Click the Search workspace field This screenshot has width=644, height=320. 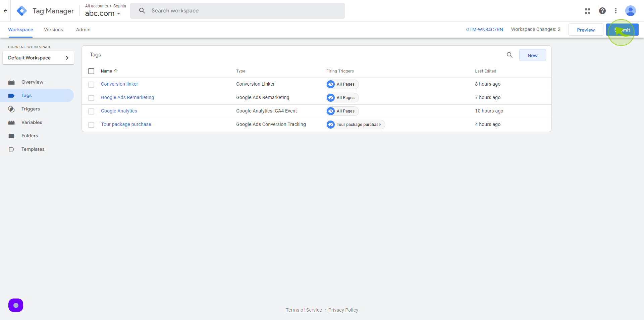[x=237, y=11]
